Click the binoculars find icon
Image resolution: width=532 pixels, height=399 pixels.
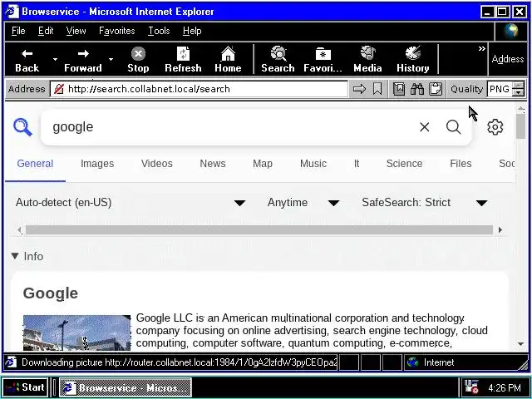click(x=417, y=89)
